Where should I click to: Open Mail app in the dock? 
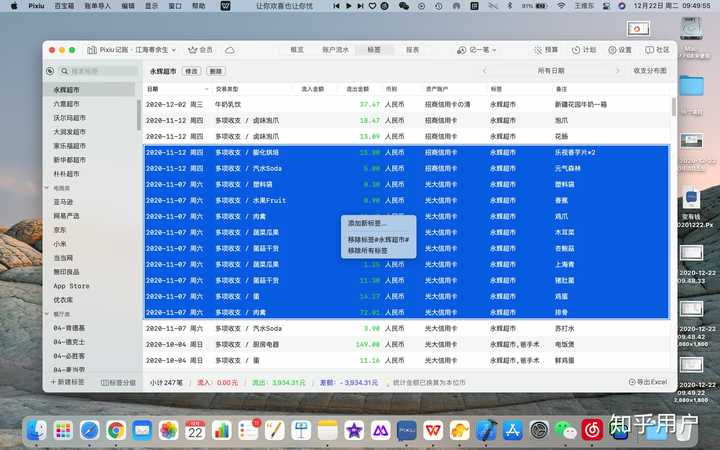coord(142,430)
